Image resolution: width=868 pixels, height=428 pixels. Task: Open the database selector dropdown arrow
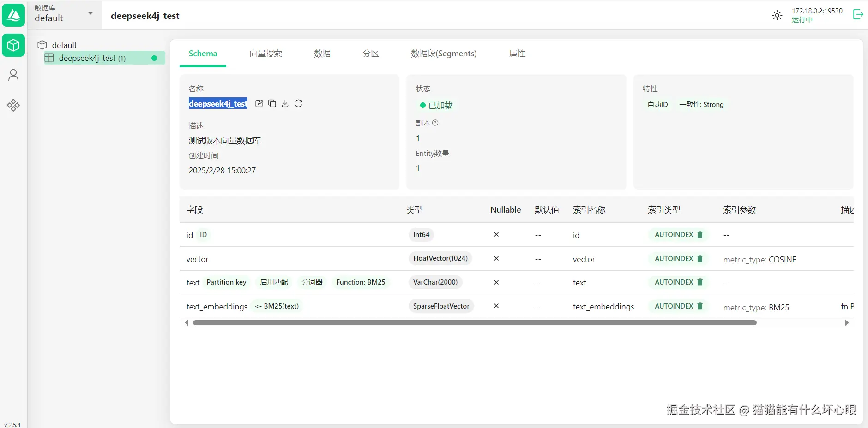90,13
